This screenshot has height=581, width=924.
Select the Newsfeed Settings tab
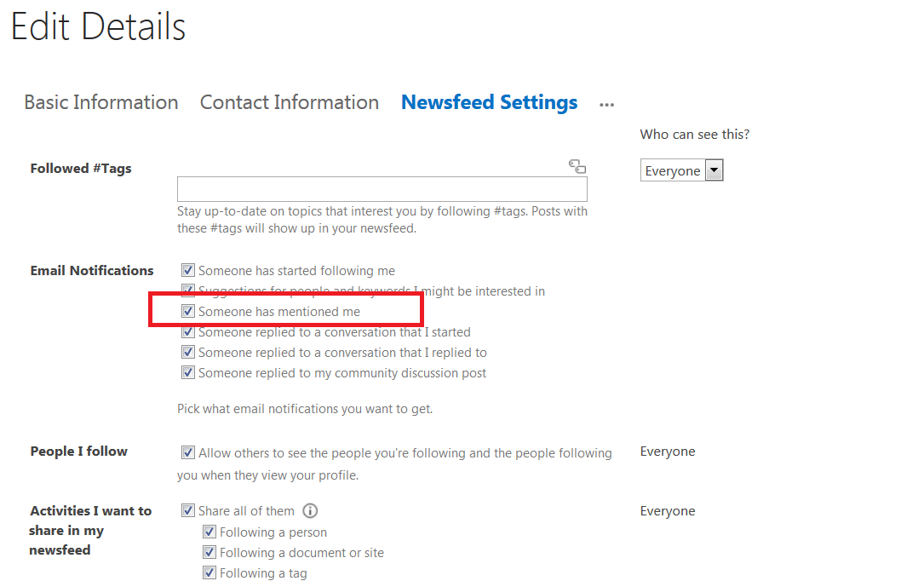coord(488,102)
